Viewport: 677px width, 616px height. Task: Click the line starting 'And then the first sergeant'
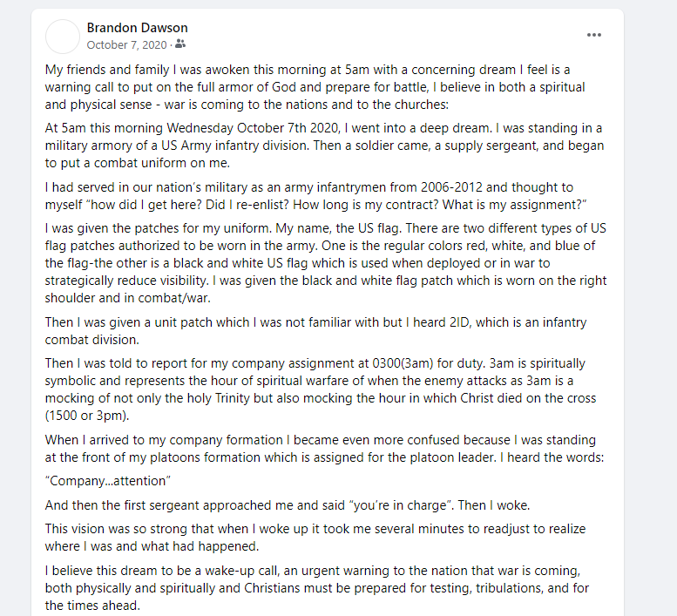point(288,505)
